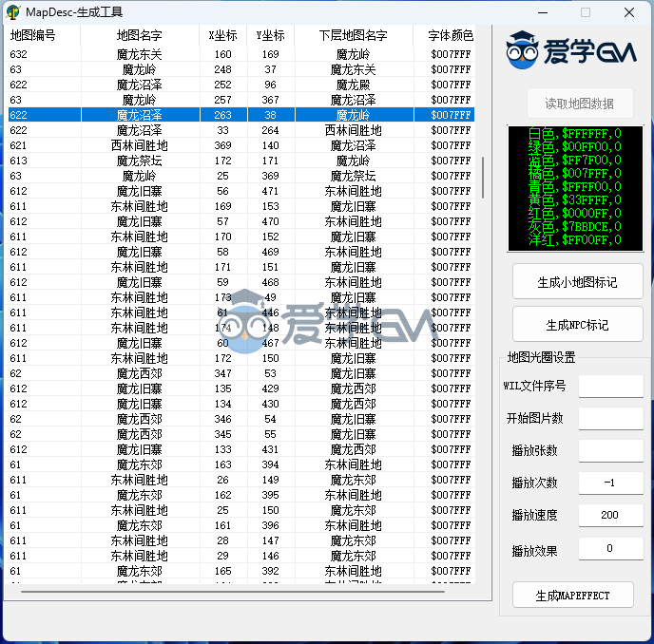The image size is (654, 644).
Task: Click the WIL文件序号 input field
Action: 610,386
